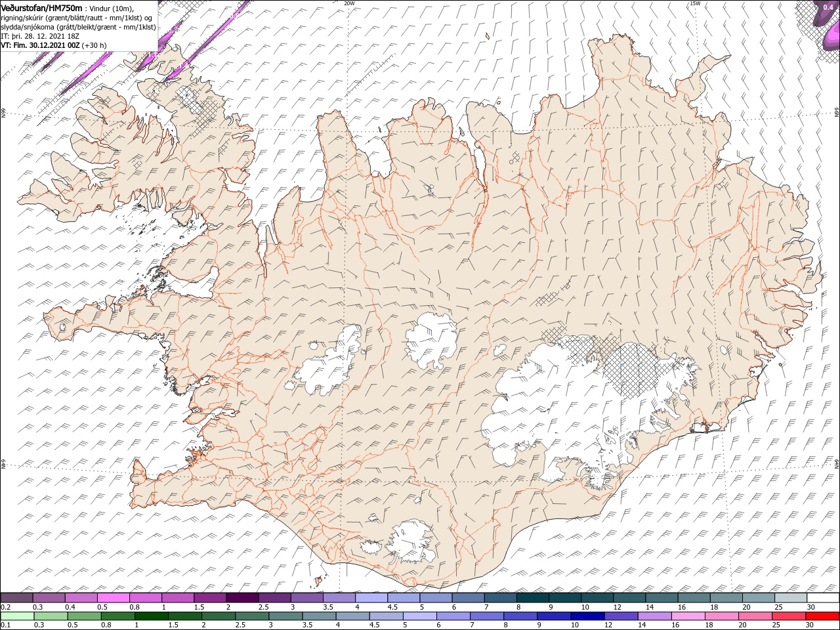Click the round Hofsjökull glacier in central Iceland
This screenshot has height=630, width=840.
coord(431,340)
